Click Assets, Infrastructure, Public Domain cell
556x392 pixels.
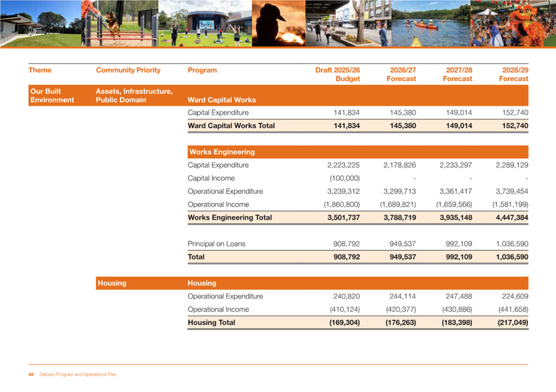coord(134,96)
